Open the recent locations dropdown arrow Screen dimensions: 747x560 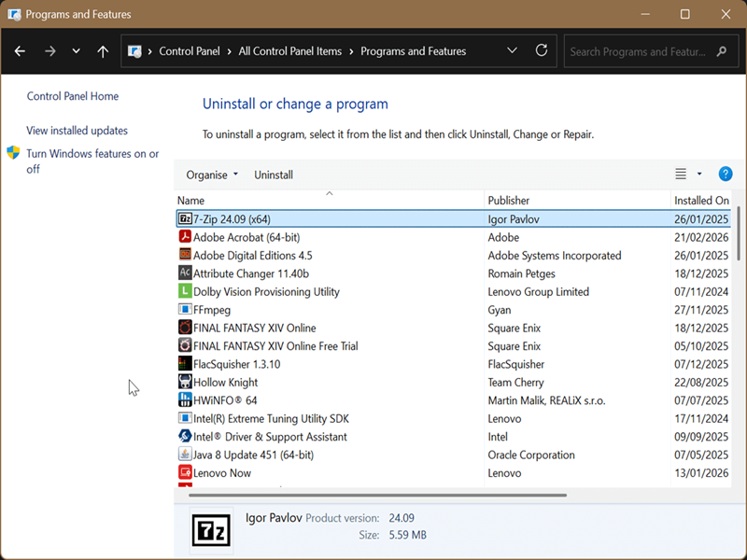point(76,51)
